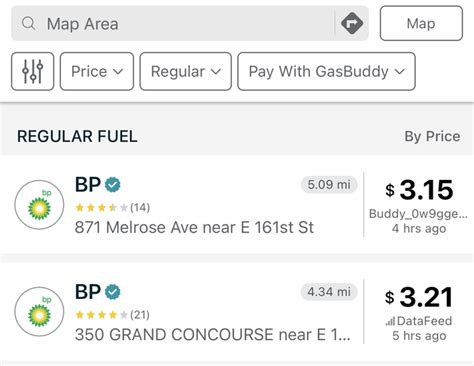Open the $3.21 price report
This screenshot has width=474, height=366.
[419, 297]
